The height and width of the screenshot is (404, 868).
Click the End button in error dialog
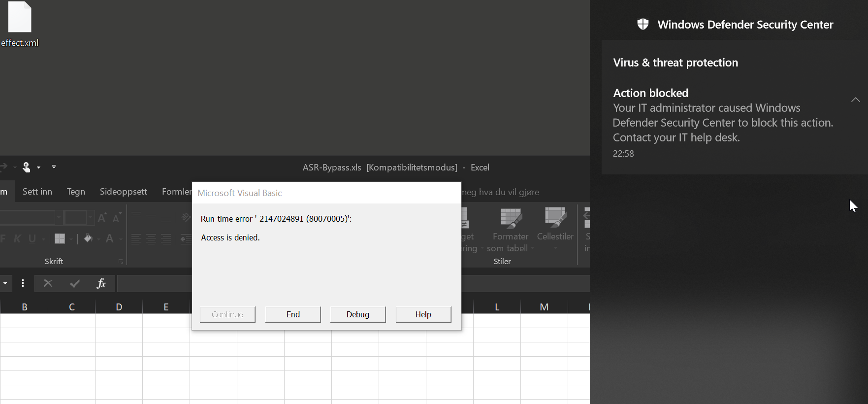coord(293,314)
